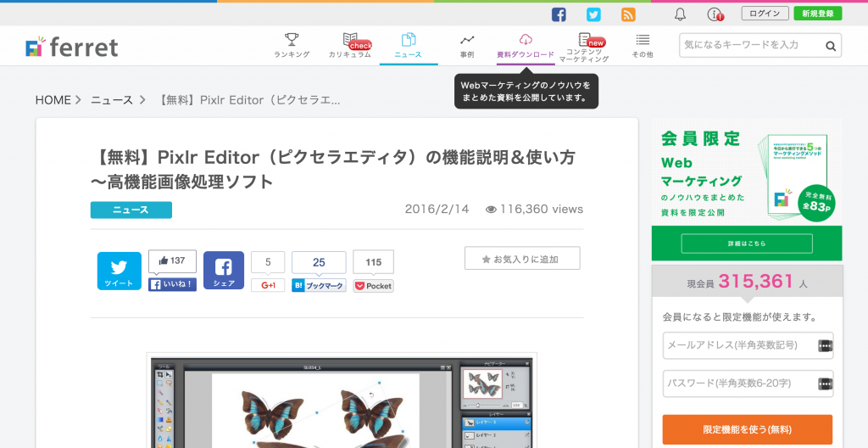This screenshot has height=448, width=868.
Task: Click 詳細はこちら on member banner
Action: click(x=747, y=244)
